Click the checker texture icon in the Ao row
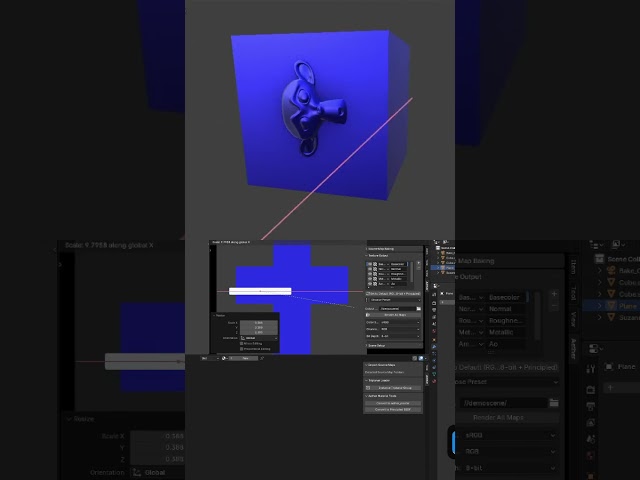640x480 pixels. pos(375,284)
